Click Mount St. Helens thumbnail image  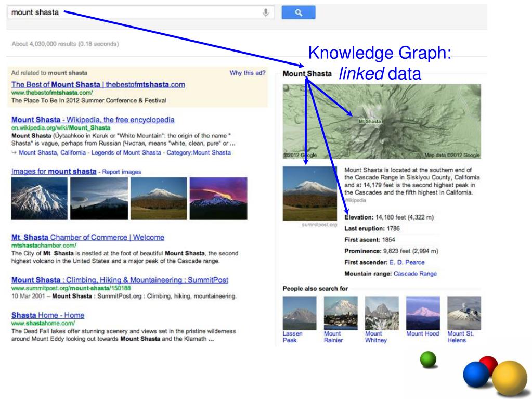464,313
